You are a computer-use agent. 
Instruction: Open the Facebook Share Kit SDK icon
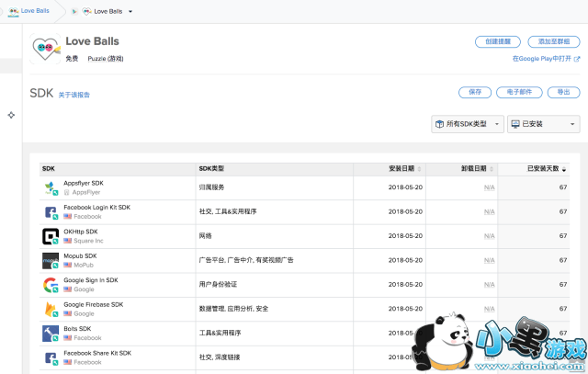(51, 358)
